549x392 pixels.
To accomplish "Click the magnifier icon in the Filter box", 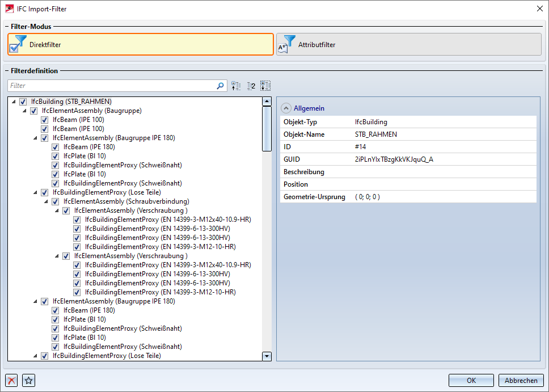I will 221,86.
